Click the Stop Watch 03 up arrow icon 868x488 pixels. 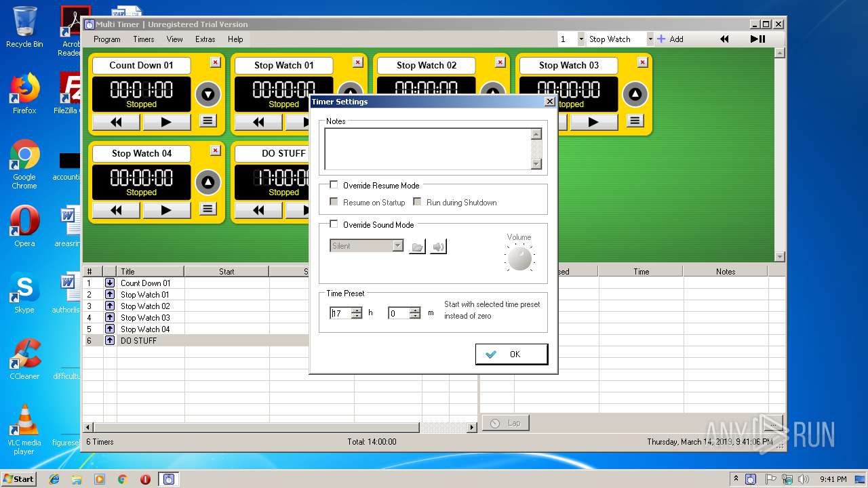click(x=635, y=94)
